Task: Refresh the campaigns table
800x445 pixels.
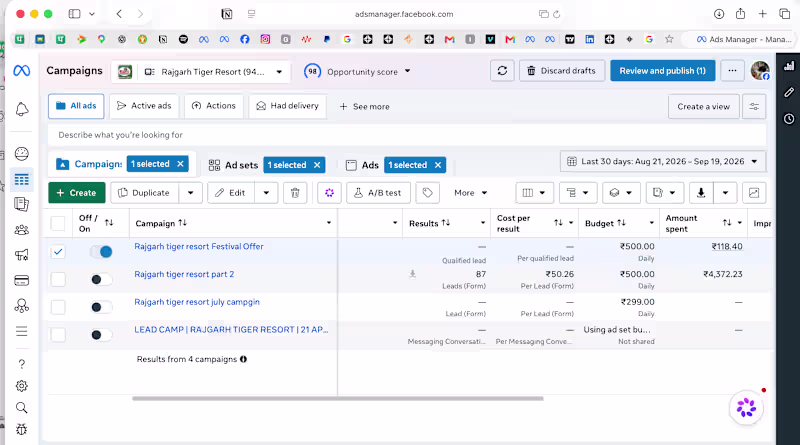Action: [502, 71]
